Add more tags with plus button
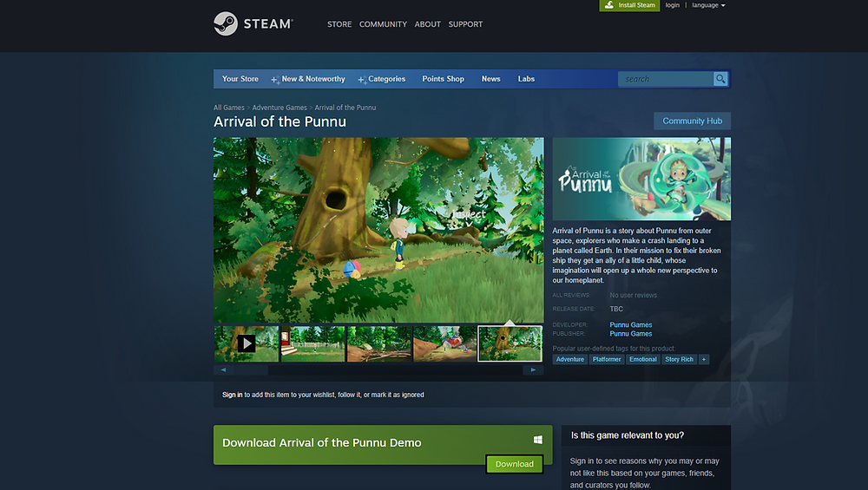The height and width of the screenshot is (490, 868). coord(704,360)
